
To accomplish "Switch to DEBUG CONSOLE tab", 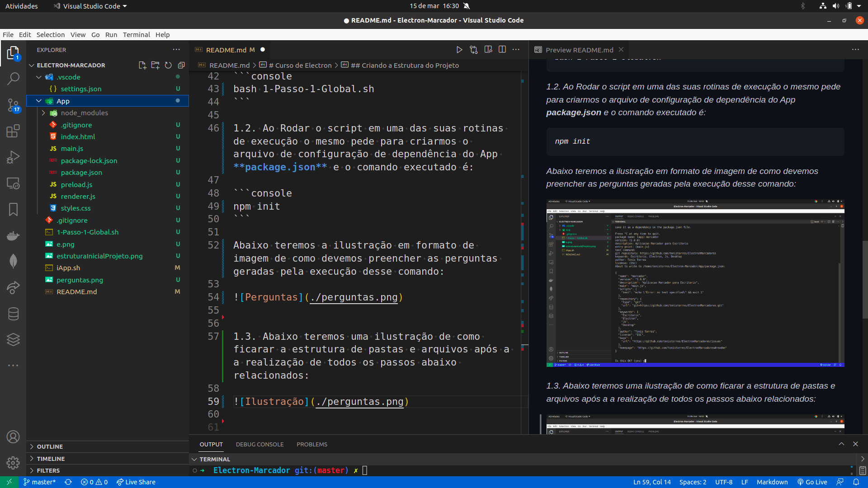I will coord(259,445).
